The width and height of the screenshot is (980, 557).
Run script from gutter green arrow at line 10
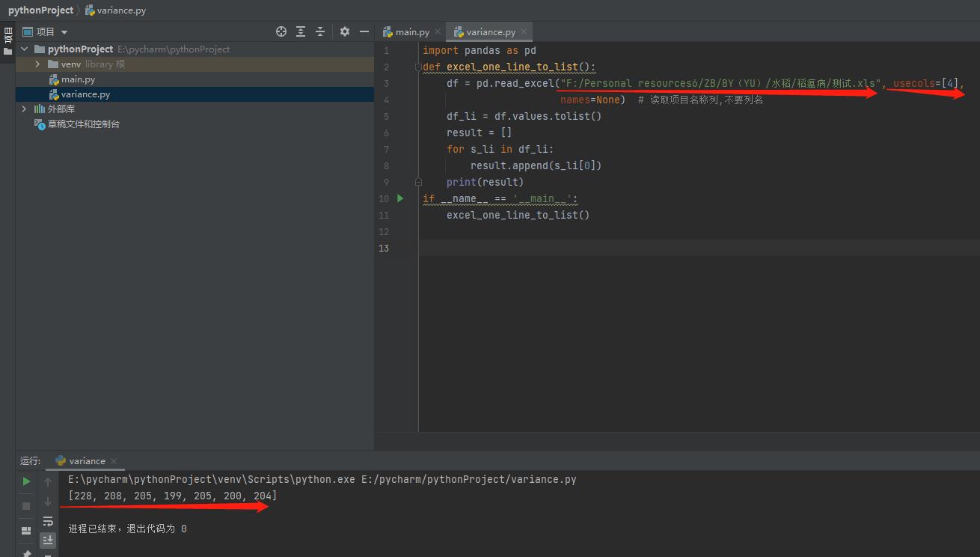tap(400, 198)
